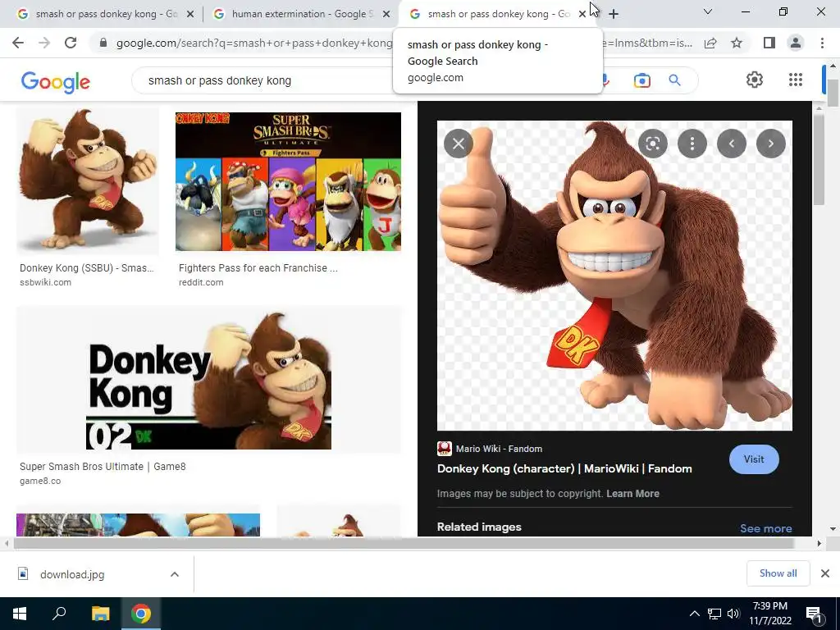Open preview more options menu

pyautogui.click(x=692, y=144)
